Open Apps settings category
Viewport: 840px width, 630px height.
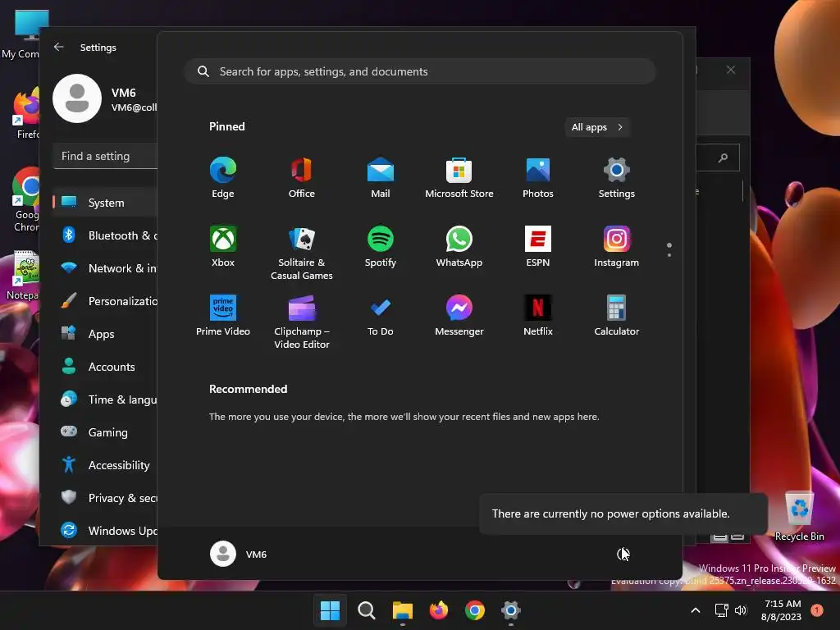click(x=105, y=334)
